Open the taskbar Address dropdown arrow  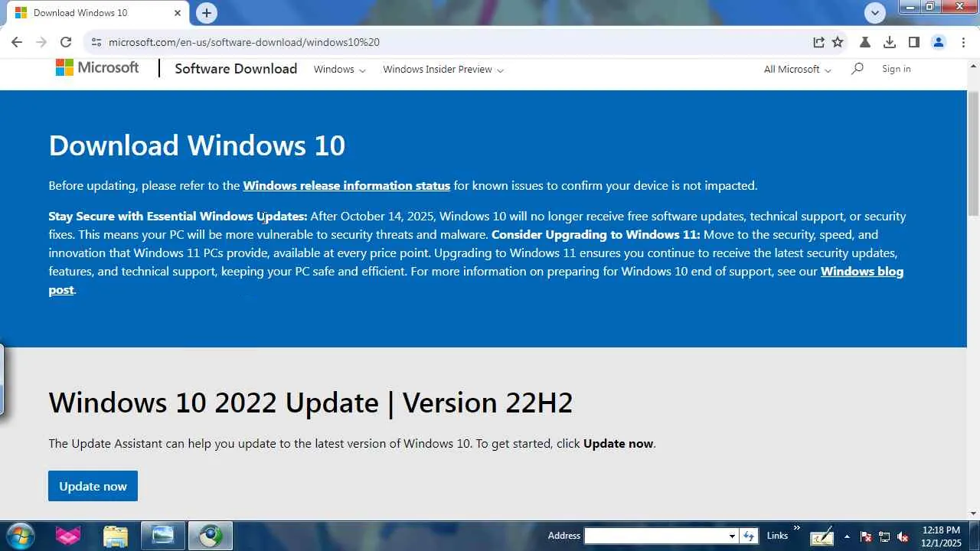pos(732,536)
